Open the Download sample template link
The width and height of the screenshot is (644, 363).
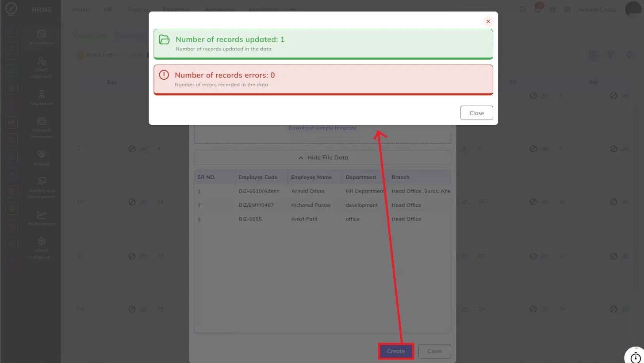point(322,127)
